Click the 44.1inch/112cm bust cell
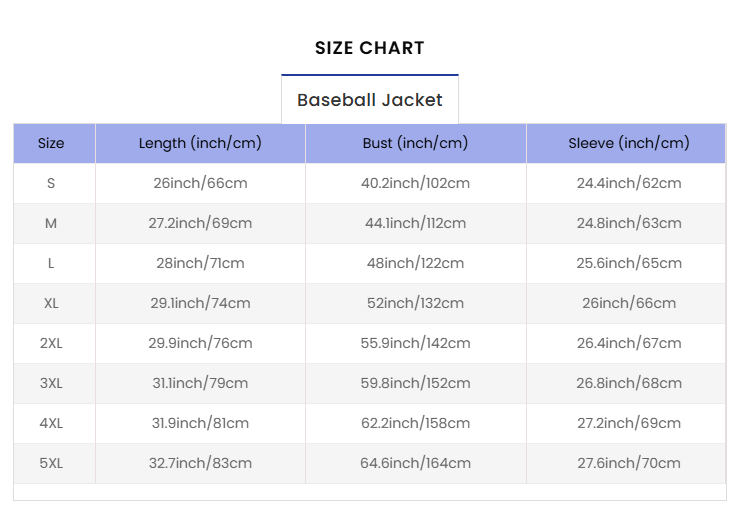The height and width of the screenshot is (524, 741). [x=415, y=223]
